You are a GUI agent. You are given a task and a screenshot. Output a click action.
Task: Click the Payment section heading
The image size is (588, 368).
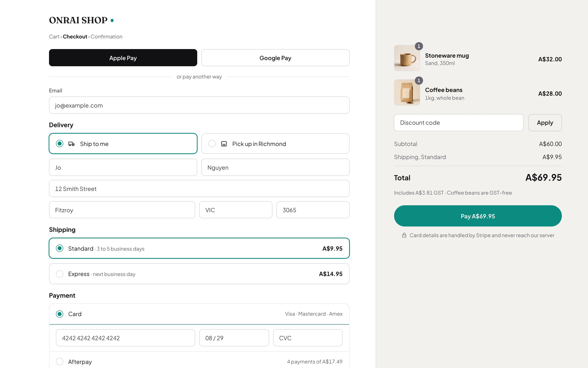pos(62,295)
